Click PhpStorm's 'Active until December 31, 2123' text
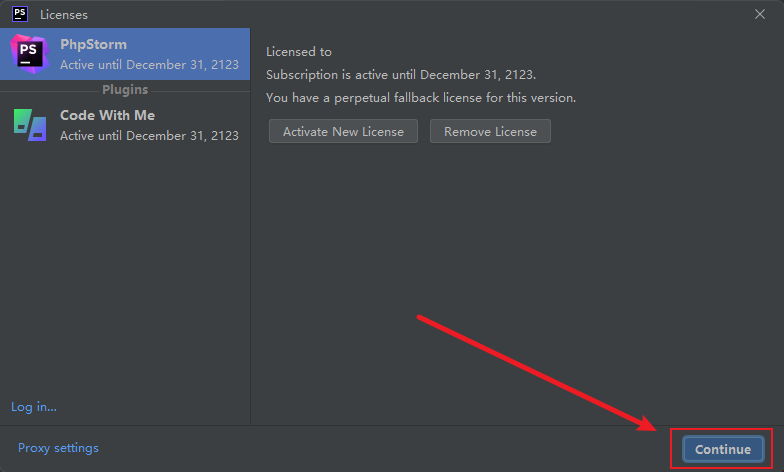The height and width of the screenshot is (472, 784). 149,64
